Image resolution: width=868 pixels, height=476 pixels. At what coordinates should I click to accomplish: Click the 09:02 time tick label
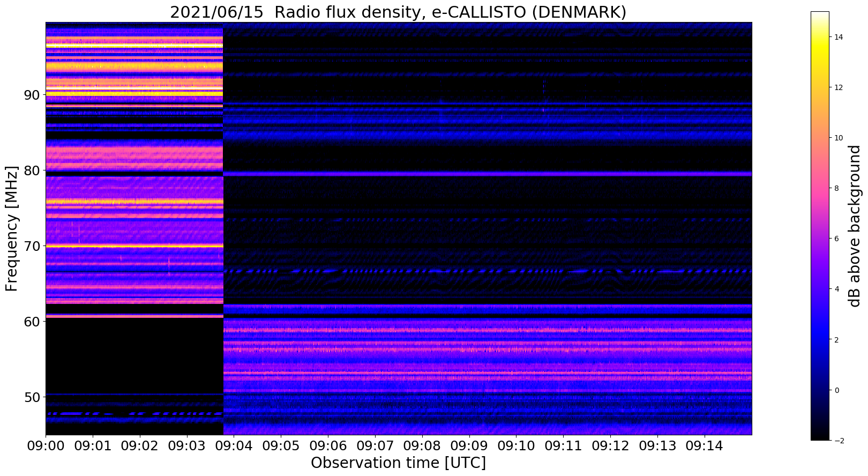pos(140,445)
